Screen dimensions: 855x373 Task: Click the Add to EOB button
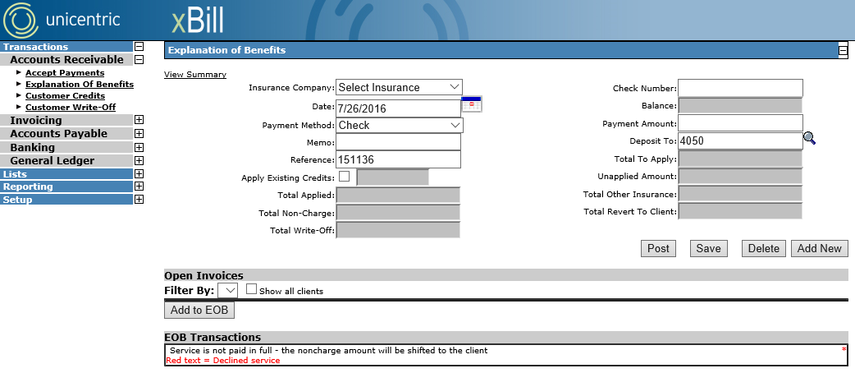199,310
